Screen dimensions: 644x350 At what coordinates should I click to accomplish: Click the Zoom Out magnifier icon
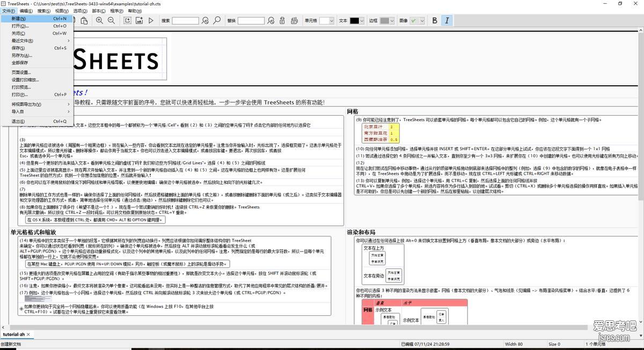point(111,20)
